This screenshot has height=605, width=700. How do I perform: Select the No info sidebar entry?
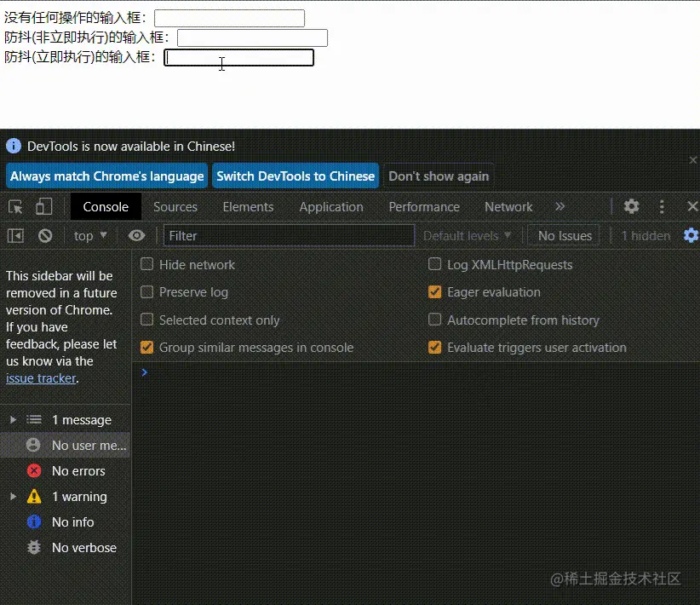[66, 521]
